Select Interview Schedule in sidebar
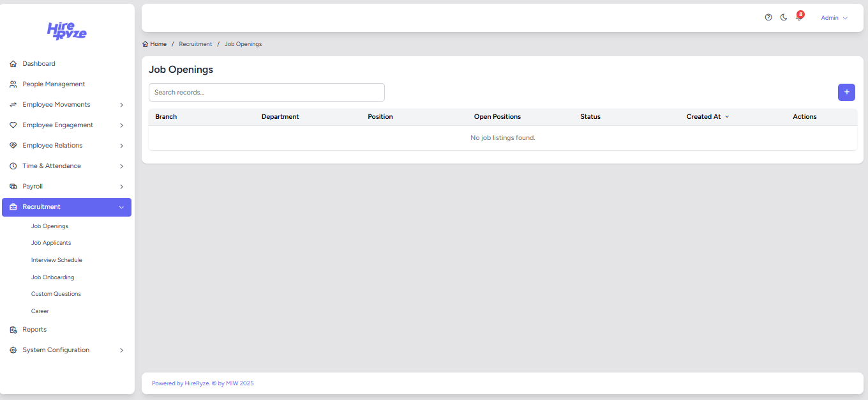The image size is (868, 400). (56, 260)
